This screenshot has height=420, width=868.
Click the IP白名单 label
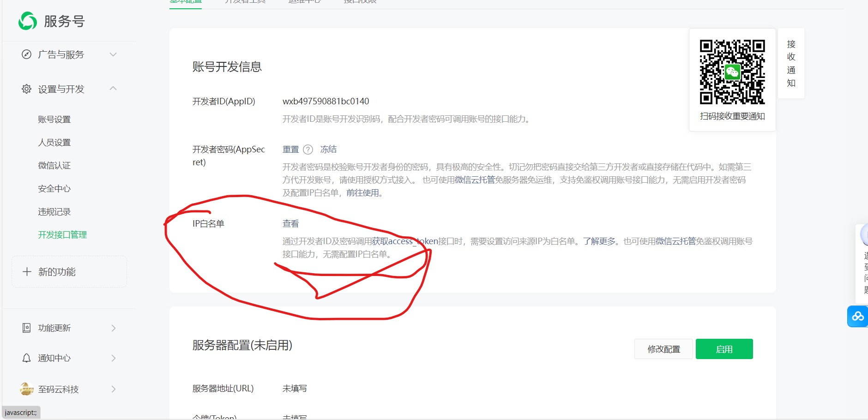208,224
